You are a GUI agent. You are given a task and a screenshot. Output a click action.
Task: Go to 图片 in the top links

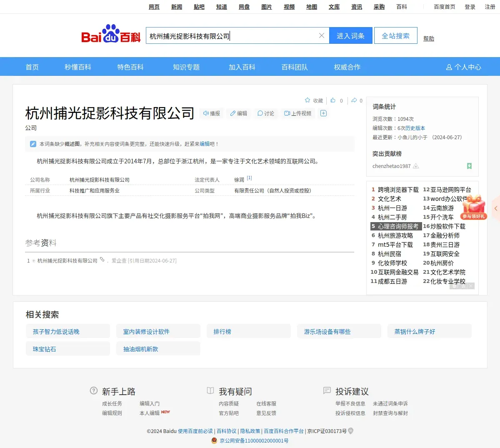[267, 7]
